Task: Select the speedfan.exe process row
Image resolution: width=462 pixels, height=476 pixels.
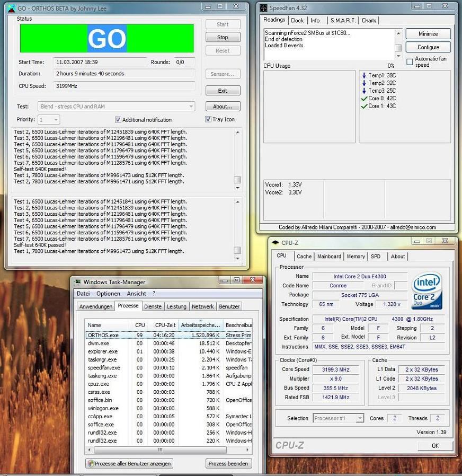Action: (168, 368)
